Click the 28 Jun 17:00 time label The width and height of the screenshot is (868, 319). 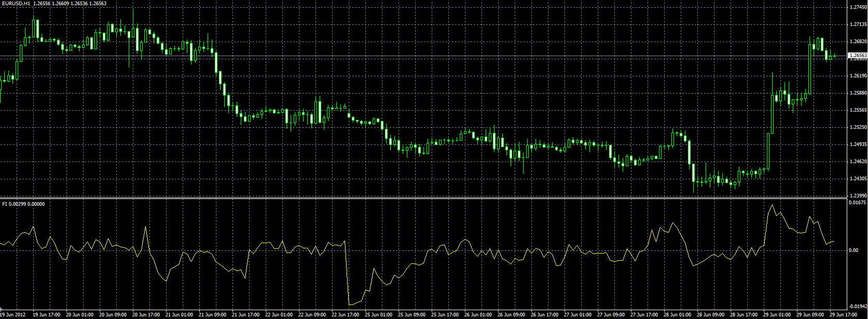tap(744, 315)
